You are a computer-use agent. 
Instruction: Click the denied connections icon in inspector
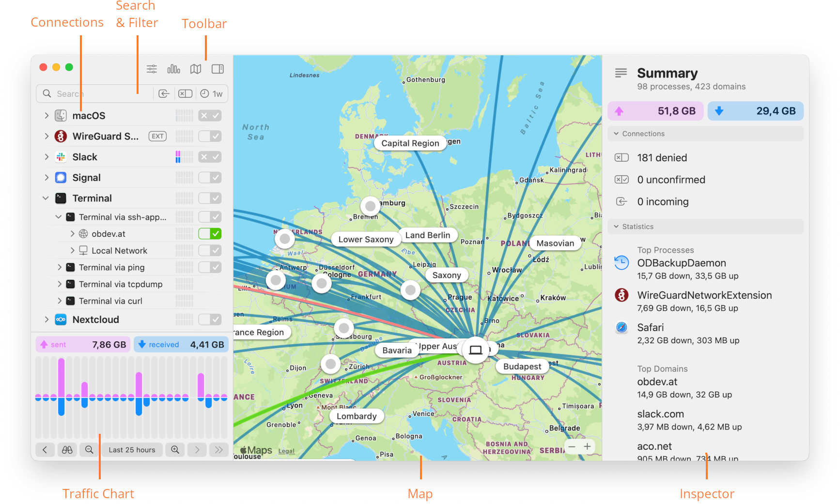[x=622, y=157]
